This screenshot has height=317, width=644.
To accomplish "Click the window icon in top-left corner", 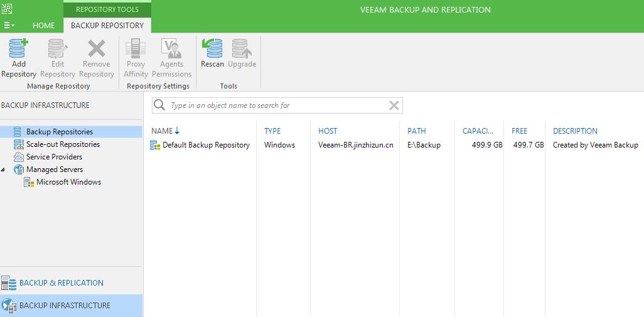I will click(7, 9).
